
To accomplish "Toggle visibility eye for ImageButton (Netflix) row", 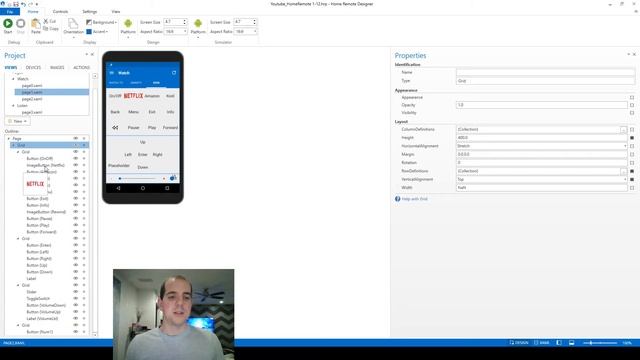I will (76, 165).
